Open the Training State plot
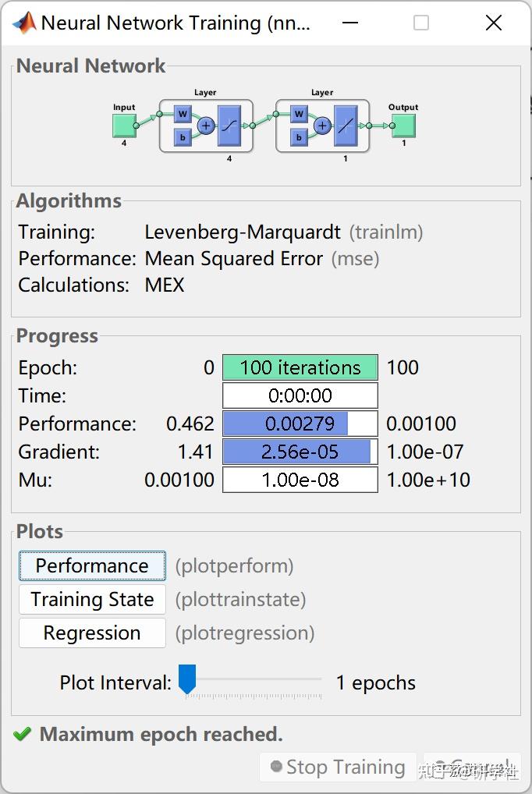The height and width of the screenshot is (794, 532). (92, 600)
